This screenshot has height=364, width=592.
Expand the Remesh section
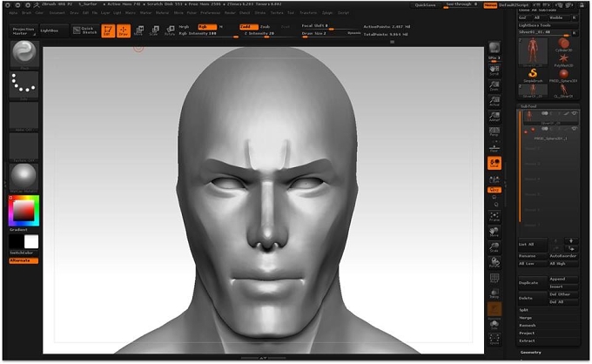click(x=528, y=326)
